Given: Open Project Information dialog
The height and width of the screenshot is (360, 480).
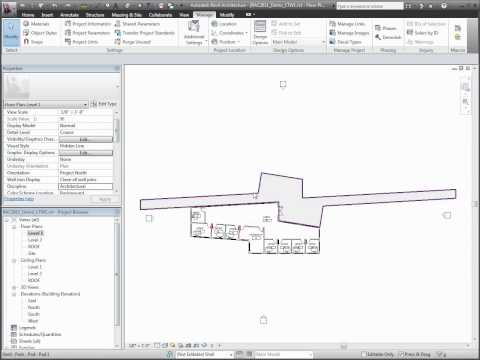Looking at the screenshot, I should click(88, 24).
